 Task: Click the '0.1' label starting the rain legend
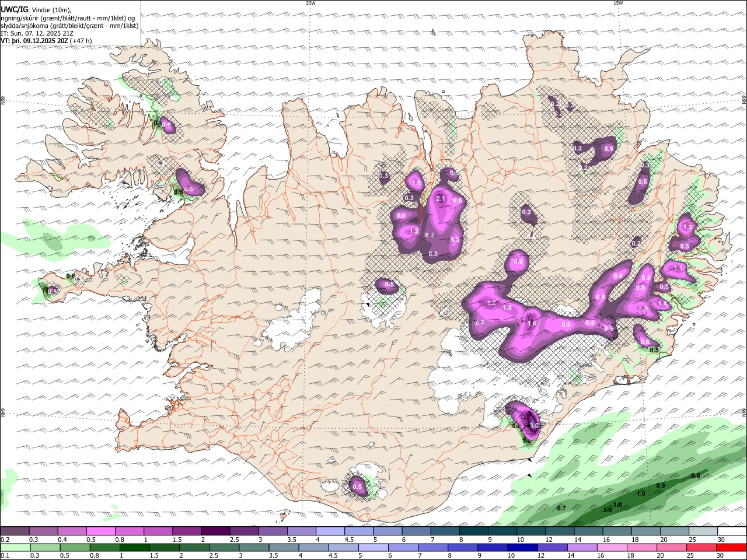click(x=5, y=555)
